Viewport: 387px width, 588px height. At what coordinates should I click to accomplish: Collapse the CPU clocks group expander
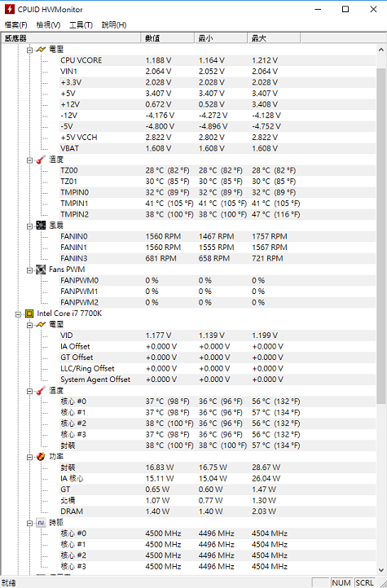29,523
